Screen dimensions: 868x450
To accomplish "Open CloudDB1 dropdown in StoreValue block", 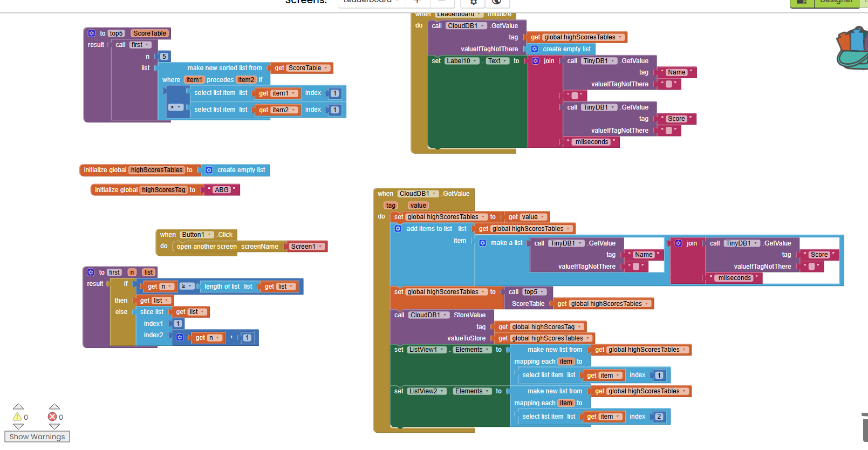I will point(429,315).
